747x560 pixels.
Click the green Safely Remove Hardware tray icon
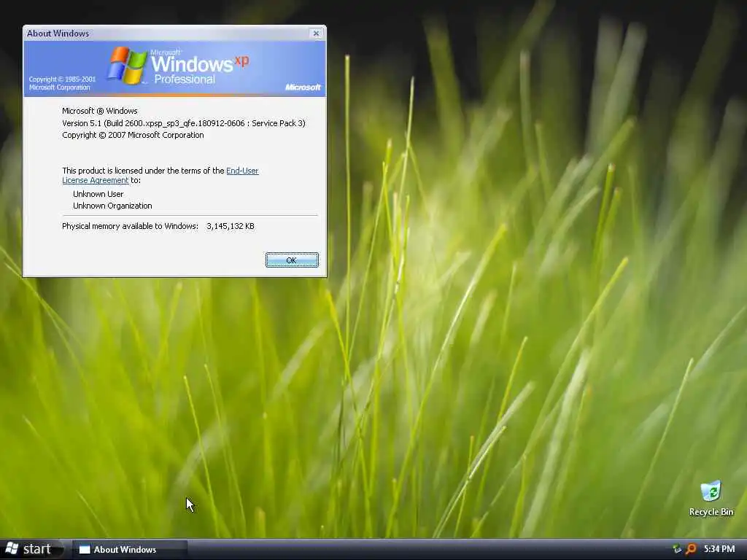click(x=677, y=549)
